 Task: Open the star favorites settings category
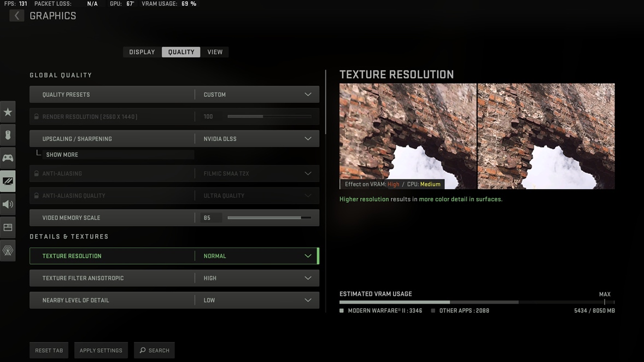[8, 112]
